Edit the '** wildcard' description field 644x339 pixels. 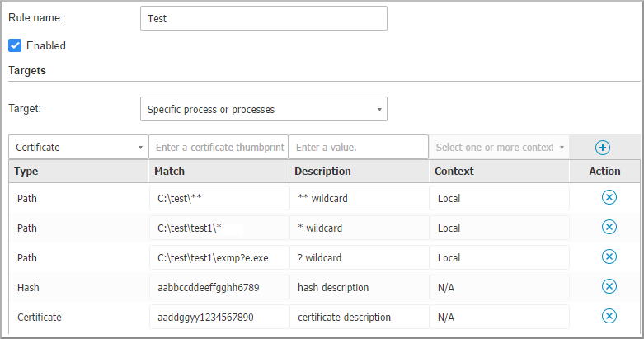(x=358, y=199)
